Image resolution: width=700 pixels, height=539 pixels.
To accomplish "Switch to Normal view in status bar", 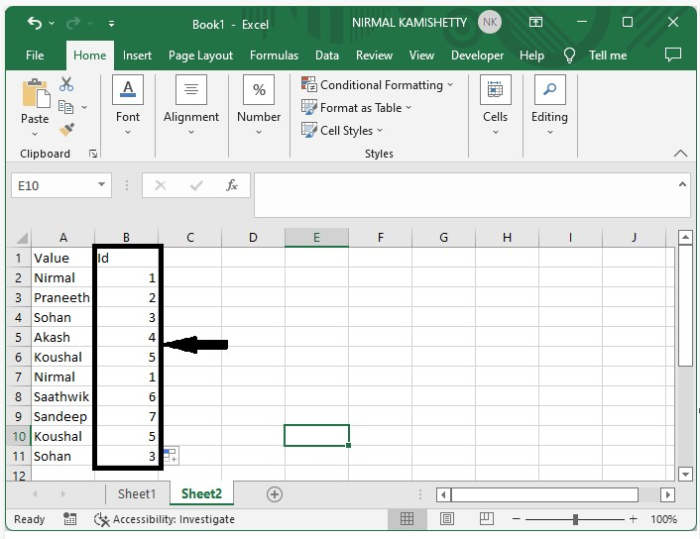I will 407,519.
